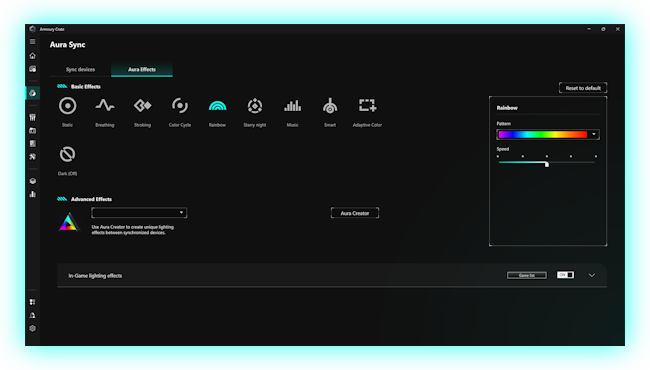
Task: Select the Adaptive Color effect
Action: click(367, 105)
